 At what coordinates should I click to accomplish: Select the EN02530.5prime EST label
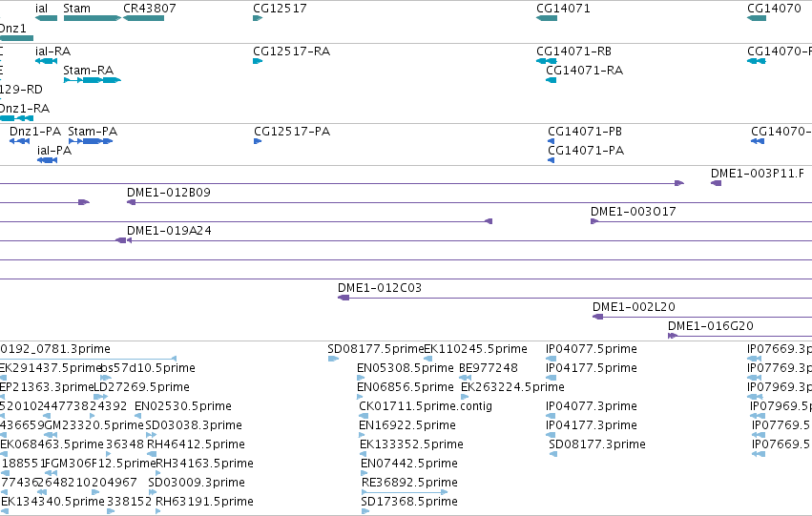(183, 406)
